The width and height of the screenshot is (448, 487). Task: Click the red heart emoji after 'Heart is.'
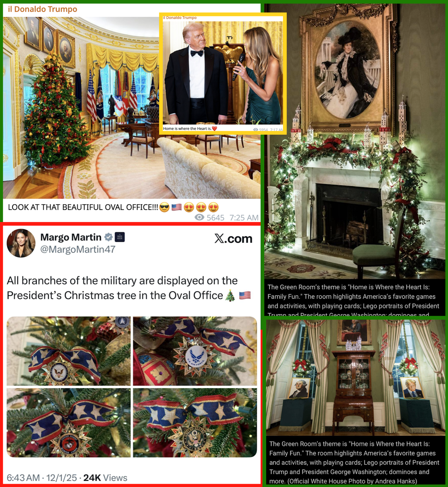tap(214, 128)
